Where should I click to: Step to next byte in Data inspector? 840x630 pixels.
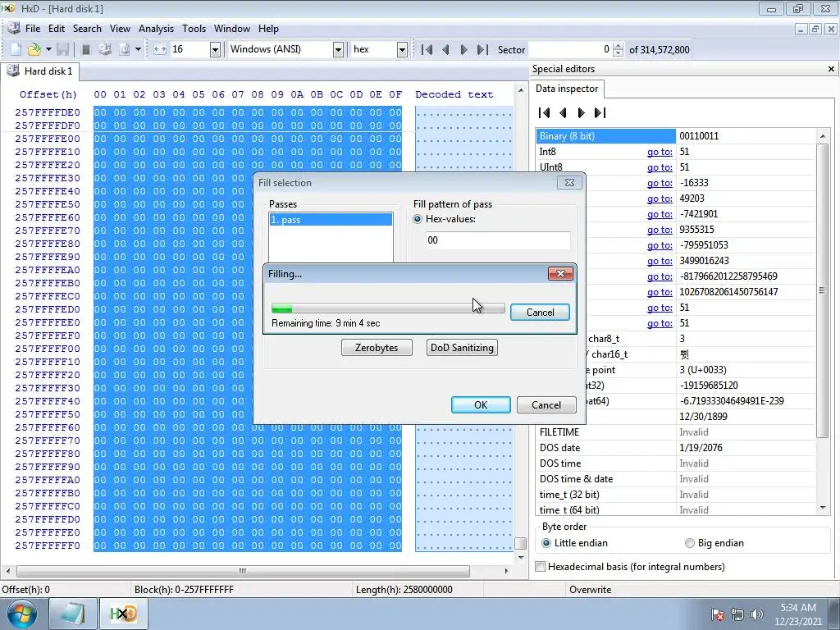click(x=582, y=112)
